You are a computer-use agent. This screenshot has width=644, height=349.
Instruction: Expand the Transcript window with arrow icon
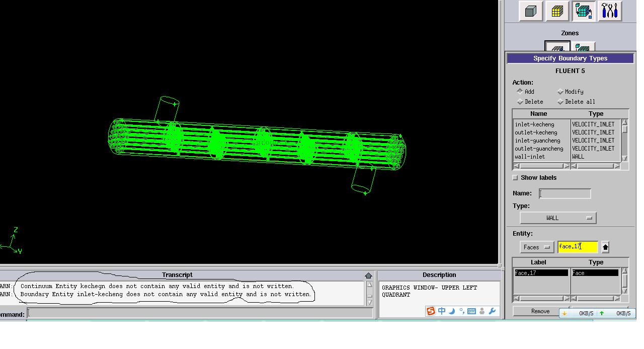coord(368,275)
